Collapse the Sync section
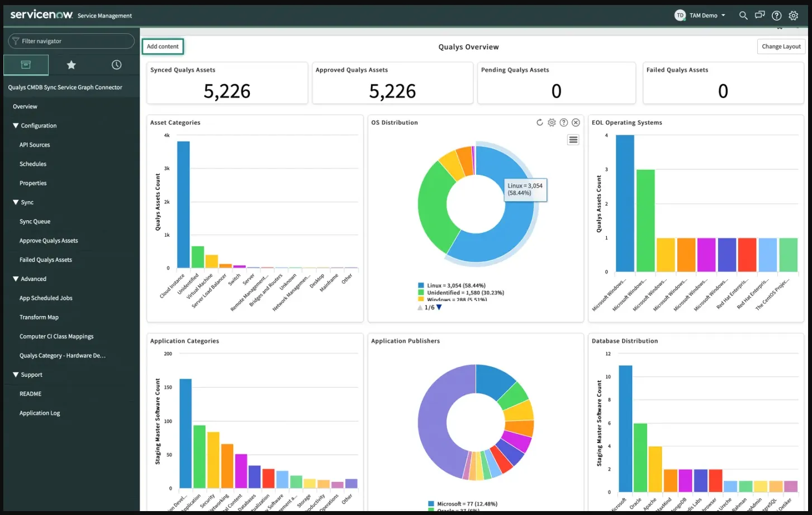Screen dimensions: 812x515 [16, 202]
